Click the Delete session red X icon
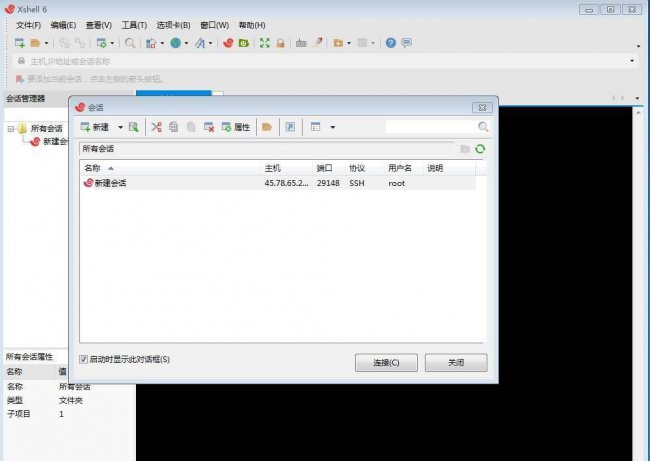The width and height of the screenshot is (650, 461). (209, 127)
